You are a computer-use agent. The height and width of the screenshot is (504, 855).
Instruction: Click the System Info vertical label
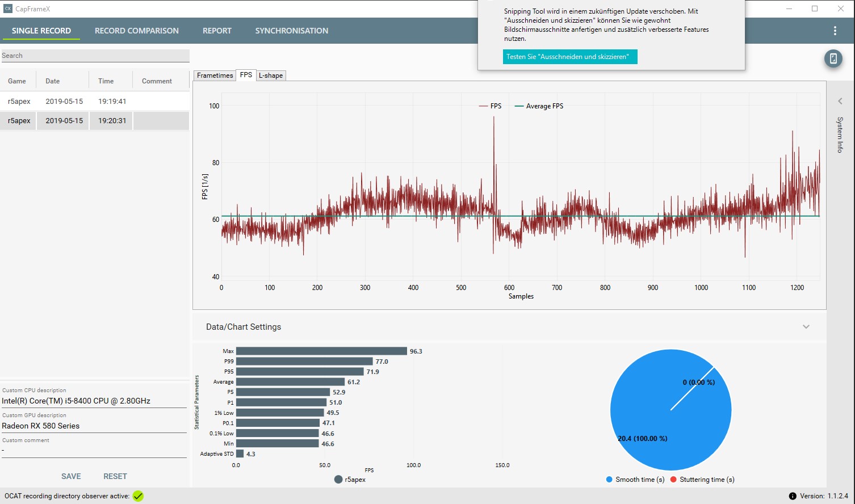coord(840,135)
